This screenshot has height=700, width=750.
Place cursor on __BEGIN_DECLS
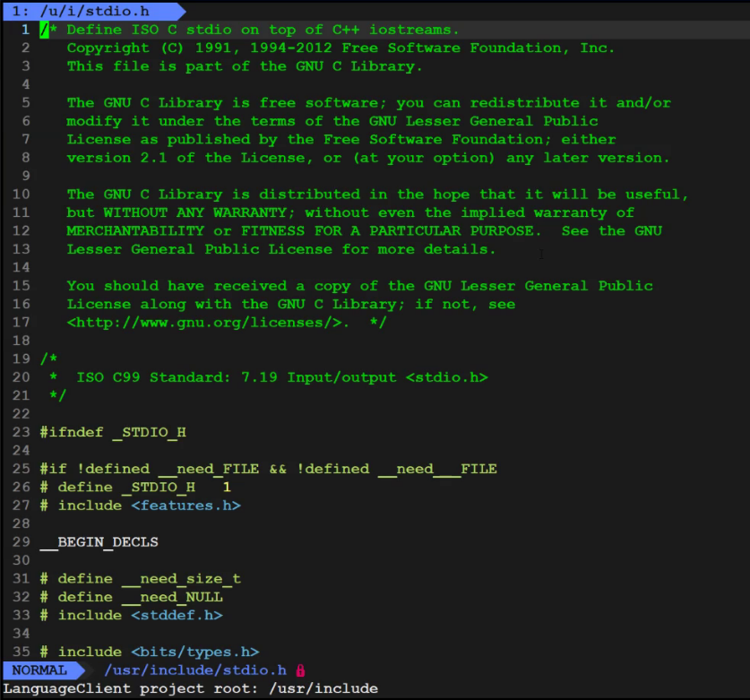click(99, 542)
